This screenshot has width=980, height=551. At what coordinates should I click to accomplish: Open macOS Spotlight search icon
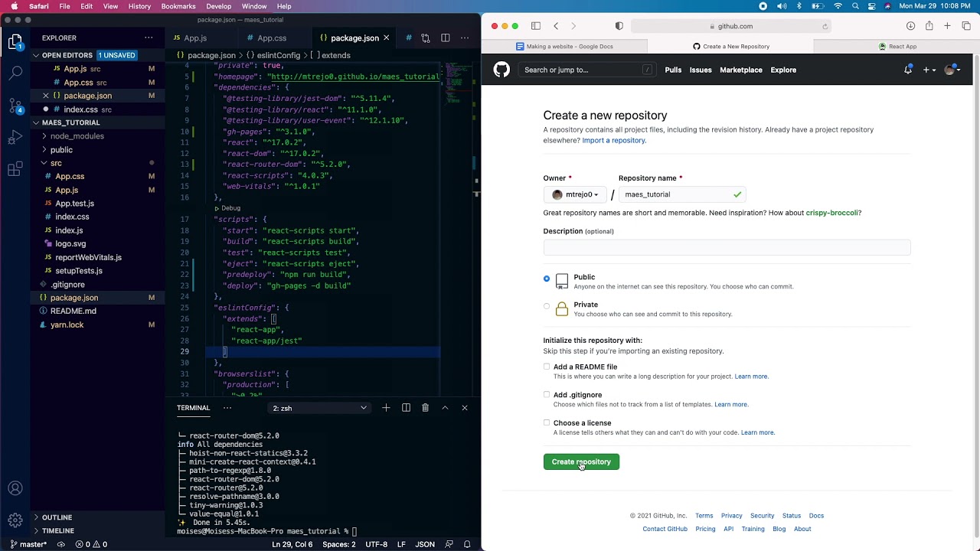(x=855, y=6)
